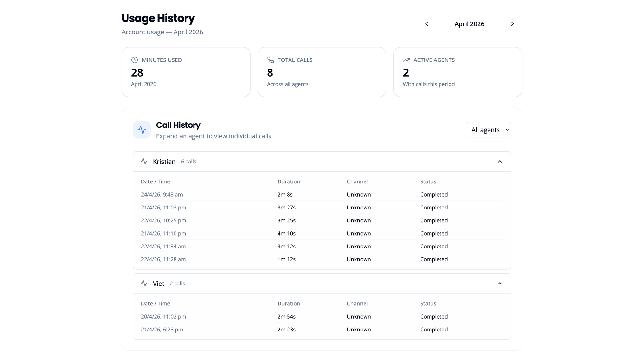Select the 4m 10s duration call row
This screenshot has width=644, height=363.
pos(322,233)
